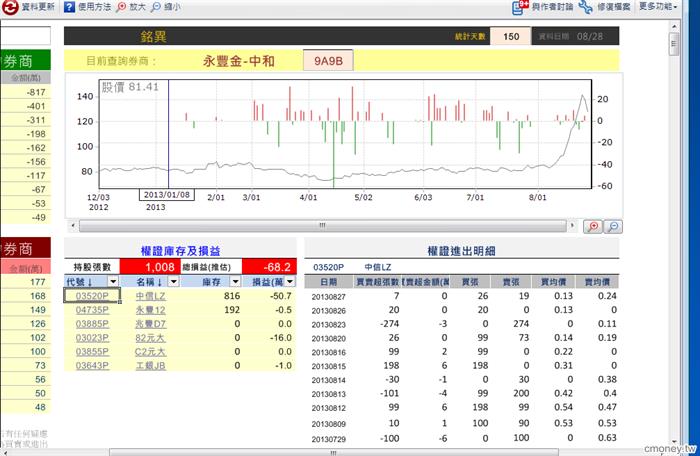This screenshot has width=700, height=456.
Task: Click the 賣均價 column header
Action: pyautogui.click(x=597, y=282)
